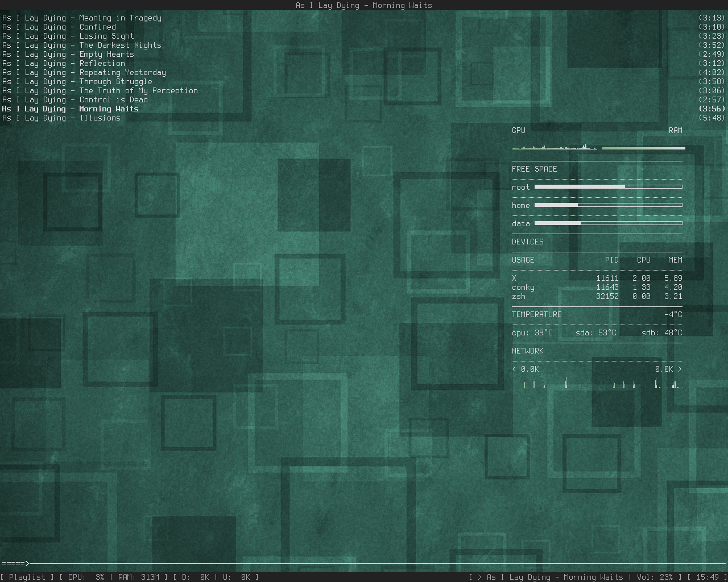The width and height of the screenshot is (728, 582).
Task: Click the cpu: 39°C reading
Action: (532, 333)
